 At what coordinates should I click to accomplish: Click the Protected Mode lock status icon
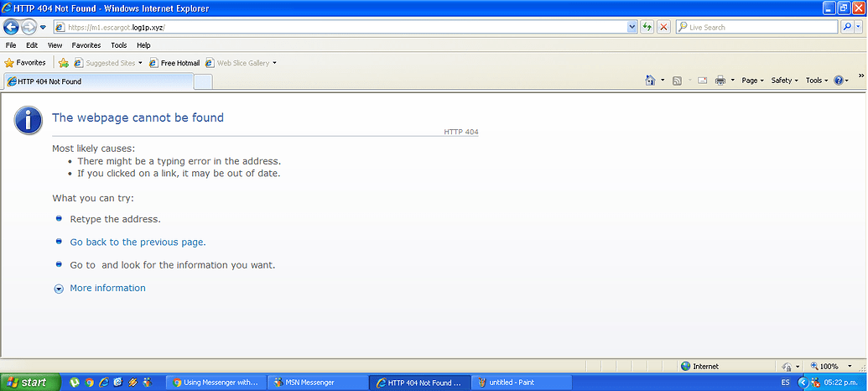click(787, 367)
